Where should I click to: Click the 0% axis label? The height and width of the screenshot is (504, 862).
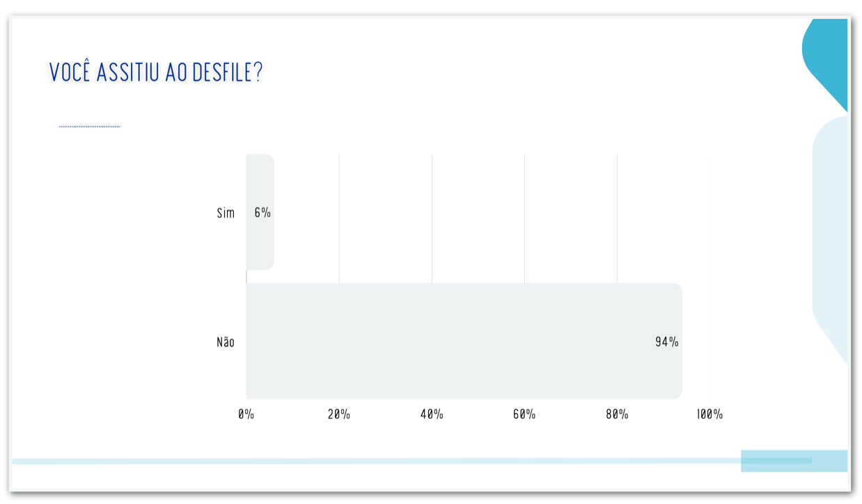[246, 414]
